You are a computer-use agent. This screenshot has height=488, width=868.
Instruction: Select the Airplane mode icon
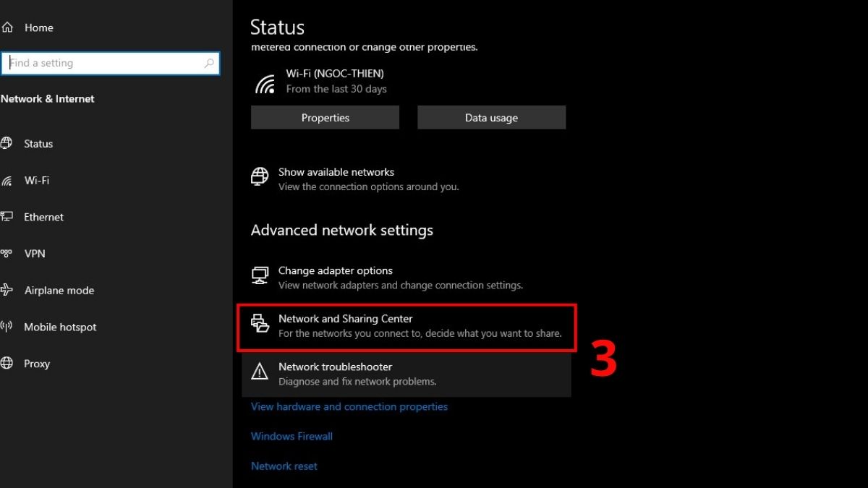(x=9, y=290)
